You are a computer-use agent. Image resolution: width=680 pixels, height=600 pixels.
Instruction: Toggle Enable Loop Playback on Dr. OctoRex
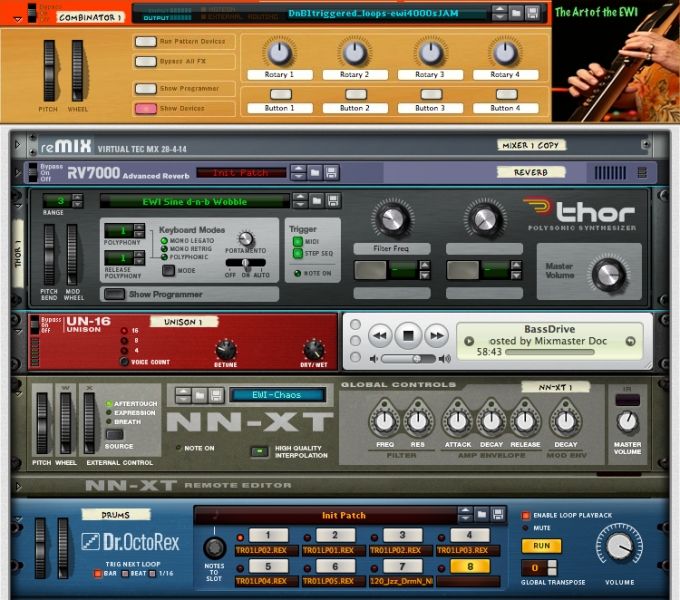pyautogui.click(x=526, y=514)
